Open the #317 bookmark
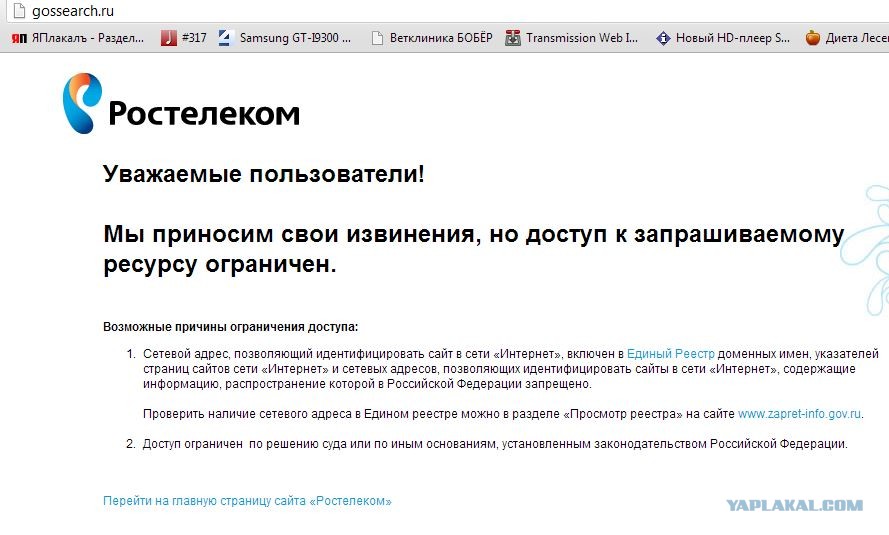The image size is (889, 535). click(194, 38)
